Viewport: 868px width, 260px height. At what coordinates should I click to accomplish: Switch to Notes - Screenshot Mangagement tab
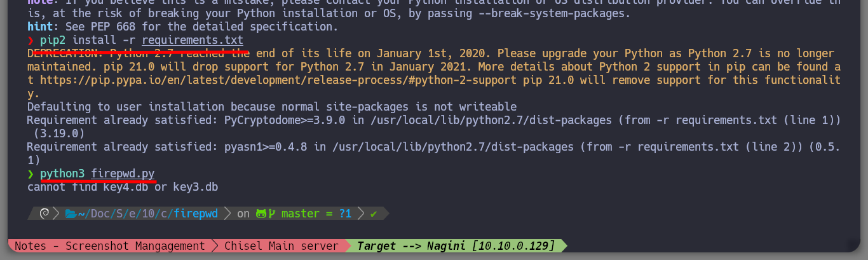click(x=110, y=245)
